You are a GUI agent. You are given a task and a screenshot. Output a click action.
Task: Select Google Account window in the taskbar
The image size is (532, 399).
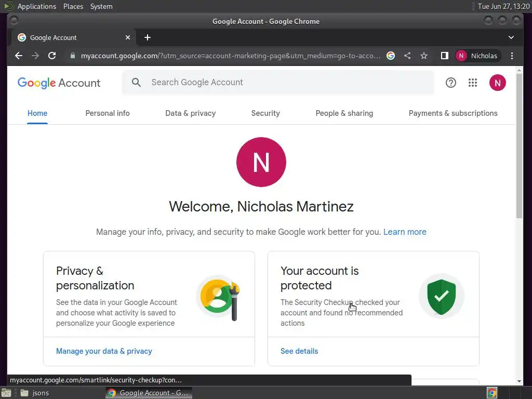coord(149,393)
